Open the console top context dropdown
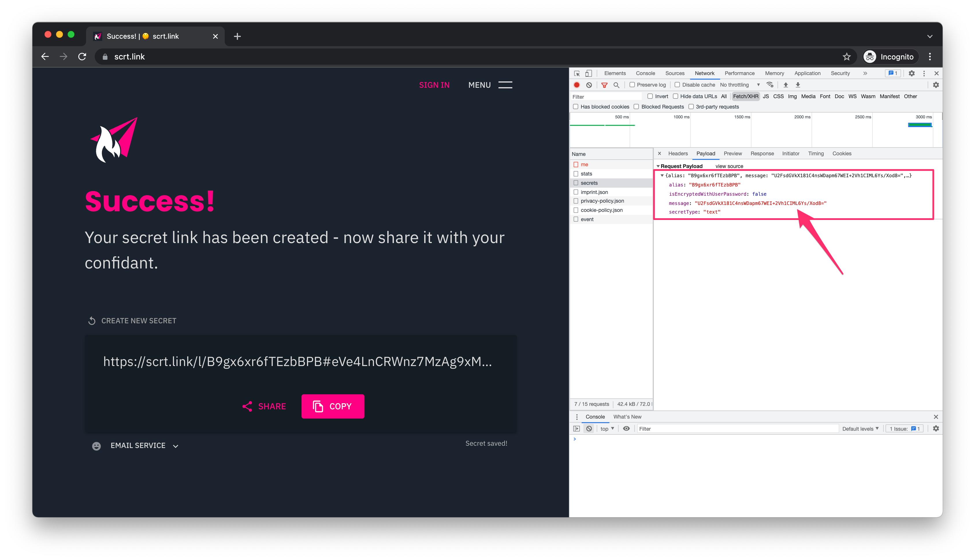 [x=607, y=428]
